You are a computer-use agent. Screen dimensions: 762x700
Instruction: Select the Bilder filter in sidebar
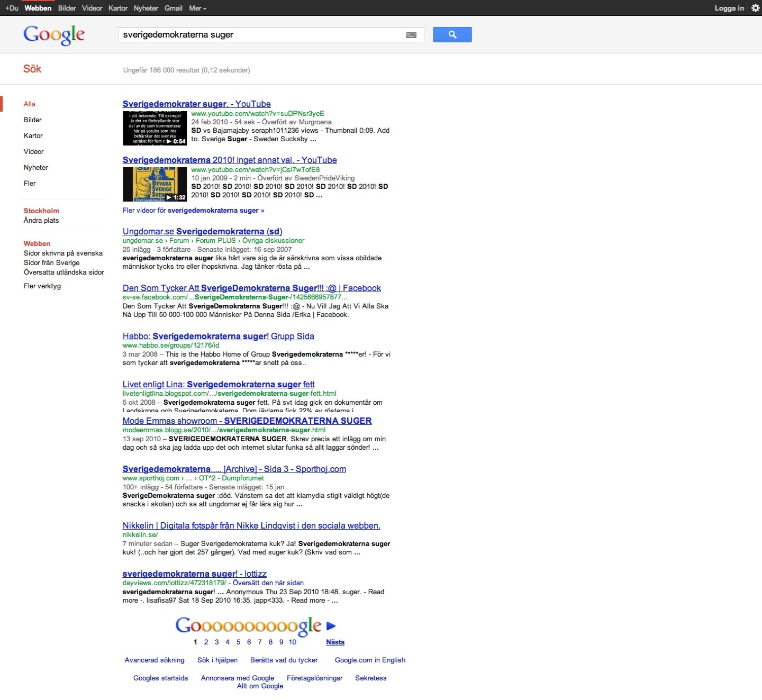[x=33, y=120]
